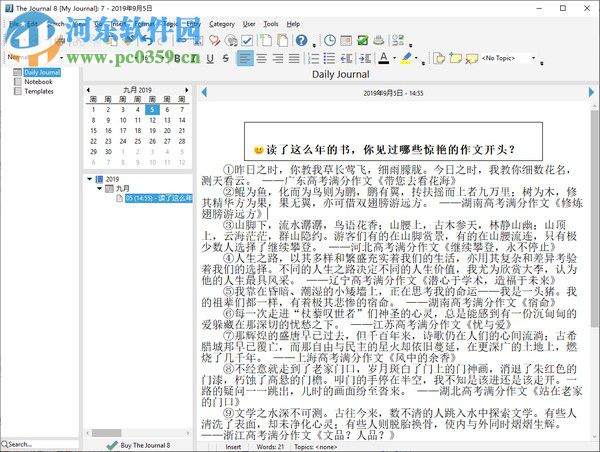Click the blue clock toolbar icon

[330, 40]
